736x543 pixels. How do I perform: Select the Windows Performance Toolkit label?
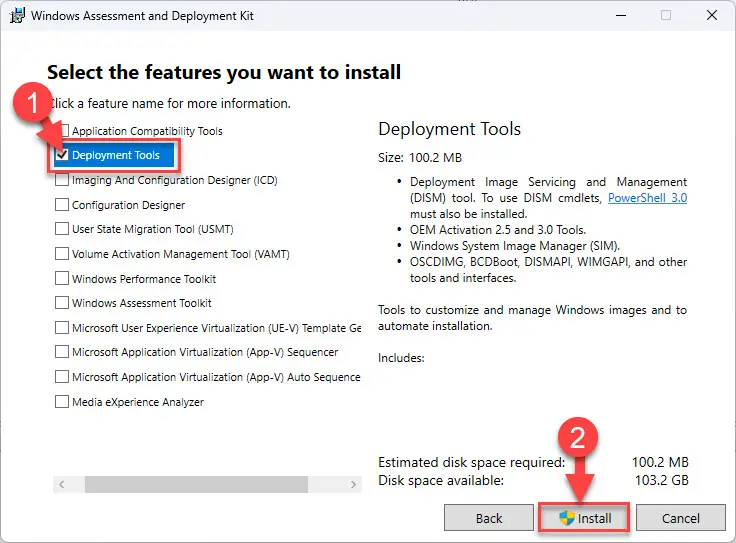click(144, 279)
